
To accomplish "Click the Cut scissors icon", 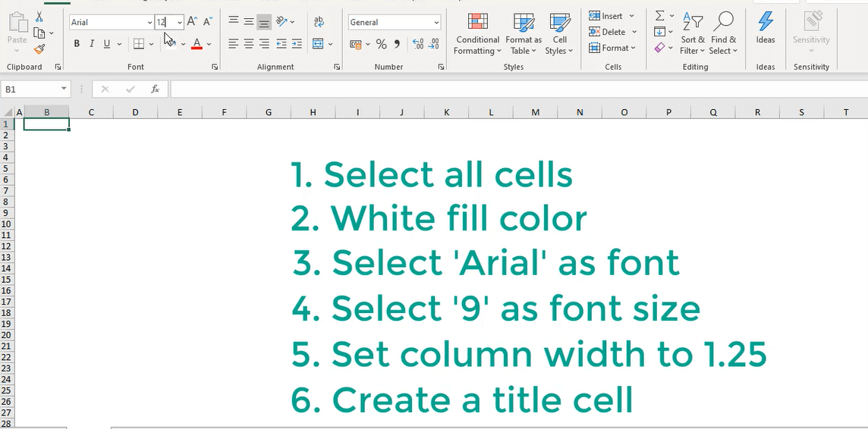I will (39, 17).
